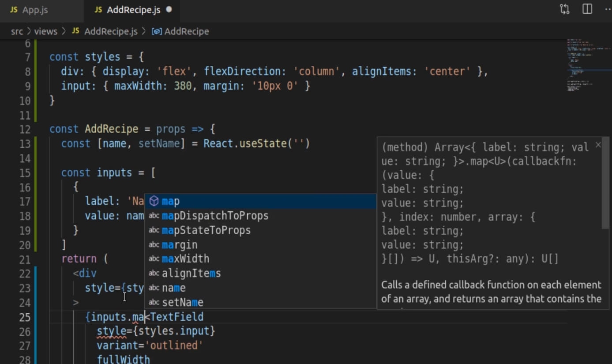612x364 pixels.
Task: Click the JS file icon on App.js tab
Action: [14, 10]
